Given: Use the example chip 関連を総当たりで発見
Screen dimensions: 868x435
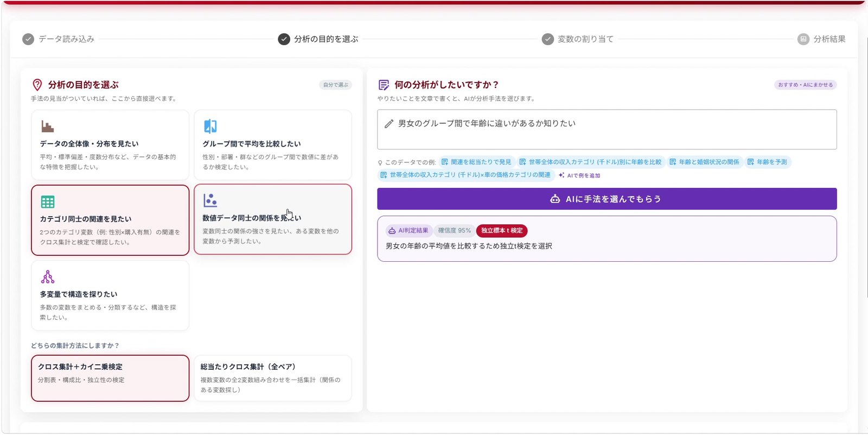Looking at the screenshot, I should click(476, 162).
